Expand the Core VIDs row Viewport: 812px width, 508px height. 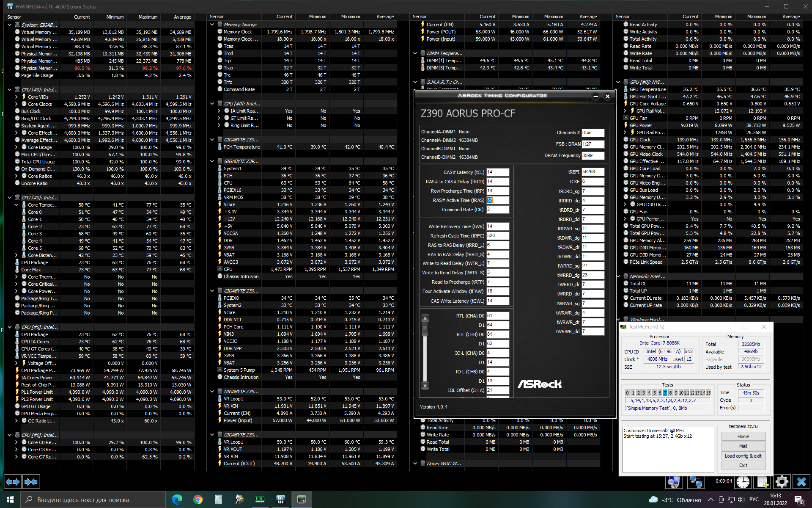coord(16,97)
